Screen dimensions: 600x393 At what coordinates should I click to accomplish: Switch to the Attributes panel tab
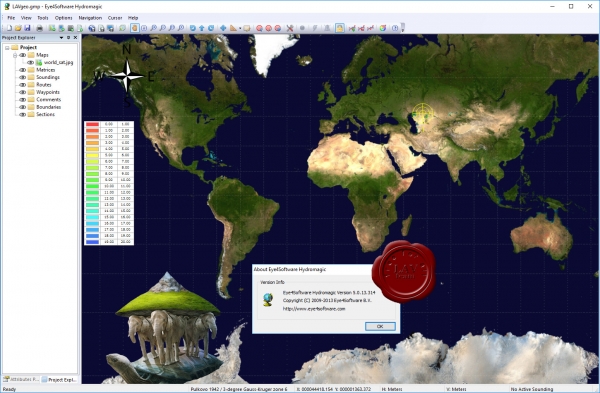click(x=21, y=380)
